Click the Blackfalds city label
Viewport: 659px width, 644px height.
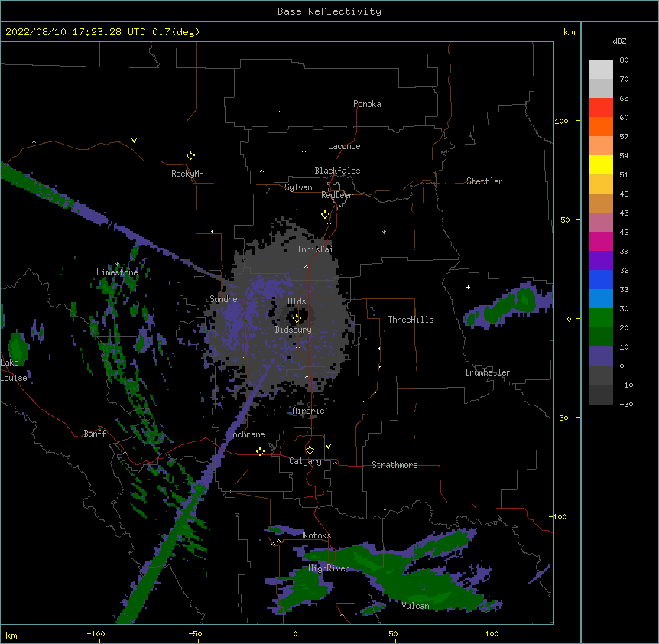(x=337, y=171)
